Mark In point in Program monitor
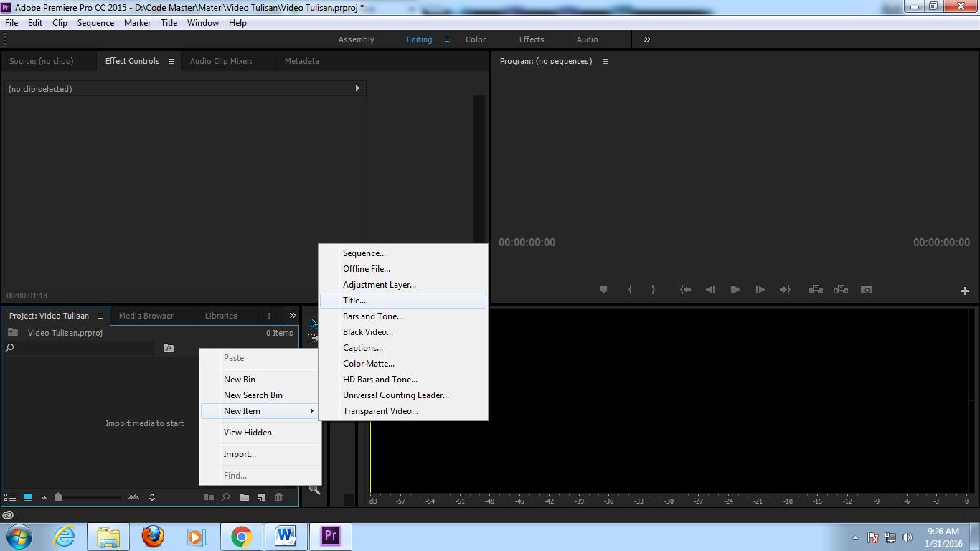980x551 pixels. 630,290
